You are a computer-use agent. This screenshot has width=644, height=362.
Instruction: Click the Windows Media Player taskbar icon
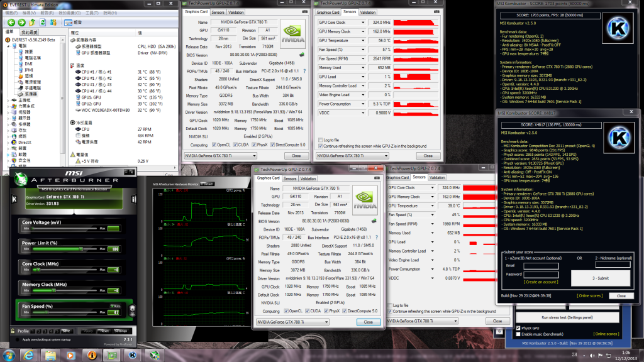(x=70, y=354)
